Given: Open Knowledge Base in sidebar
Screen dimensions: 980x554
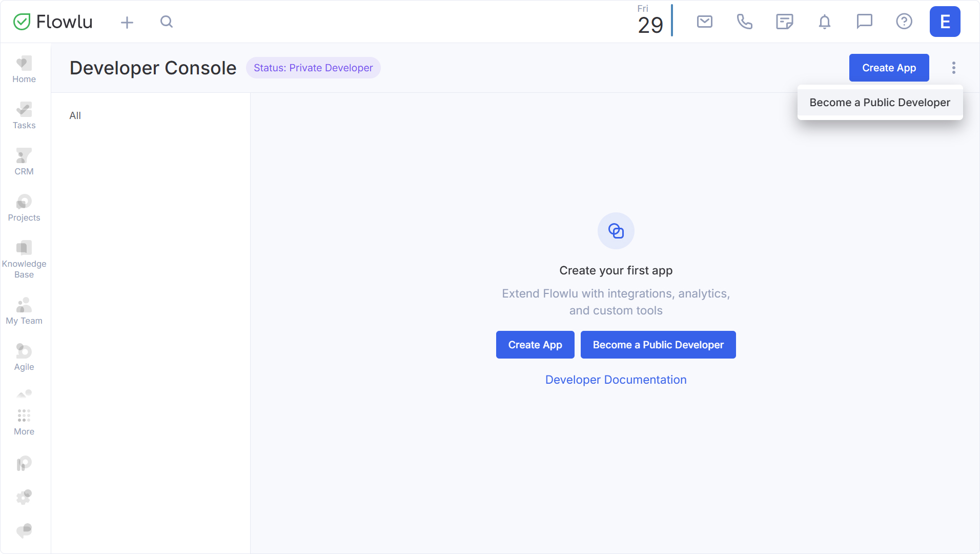Looking at the screenshot, I should (x=24, y=260).
